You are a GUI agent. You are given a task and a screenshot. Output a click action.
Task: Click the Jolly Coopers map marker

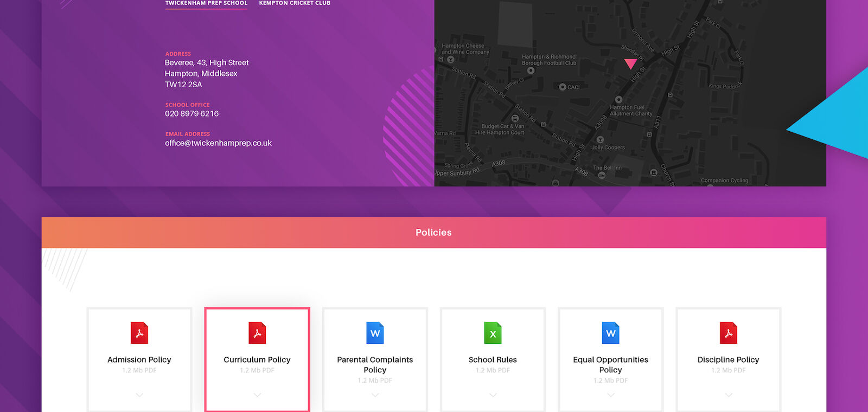(600, 140)
